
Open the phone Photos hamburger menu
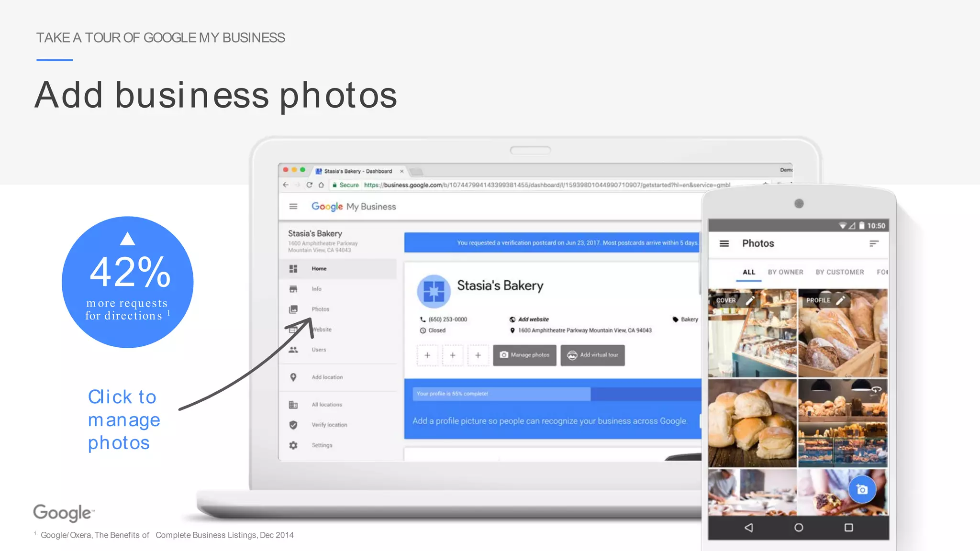tap(724, 243)
